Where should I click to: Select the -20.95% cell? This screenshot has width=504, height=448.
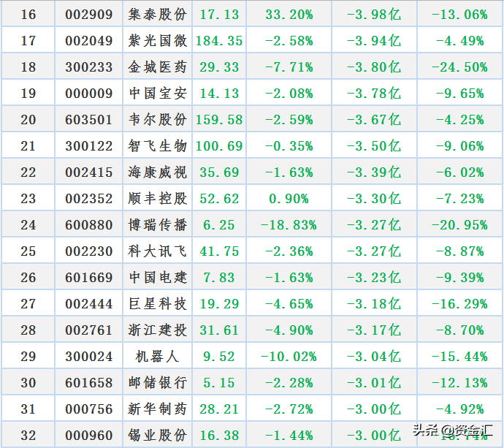(x=459, y=225)
